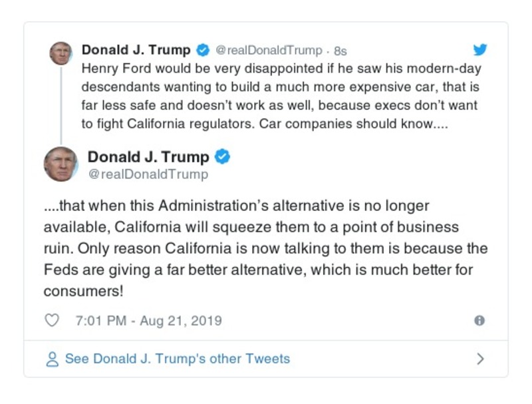
Task: Open the 8s timestamp of the top tweet
Action: 340,51
